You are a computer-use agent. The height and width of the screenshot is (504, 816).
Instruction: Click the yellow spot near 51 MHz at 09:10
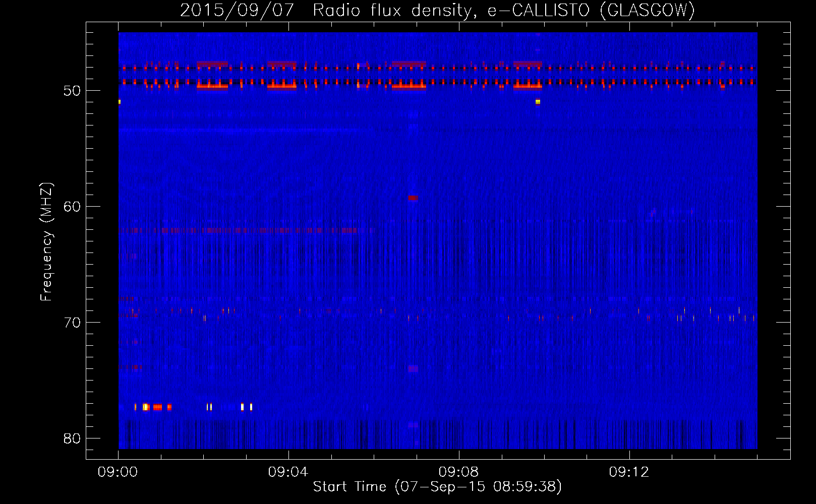[538, 102]
